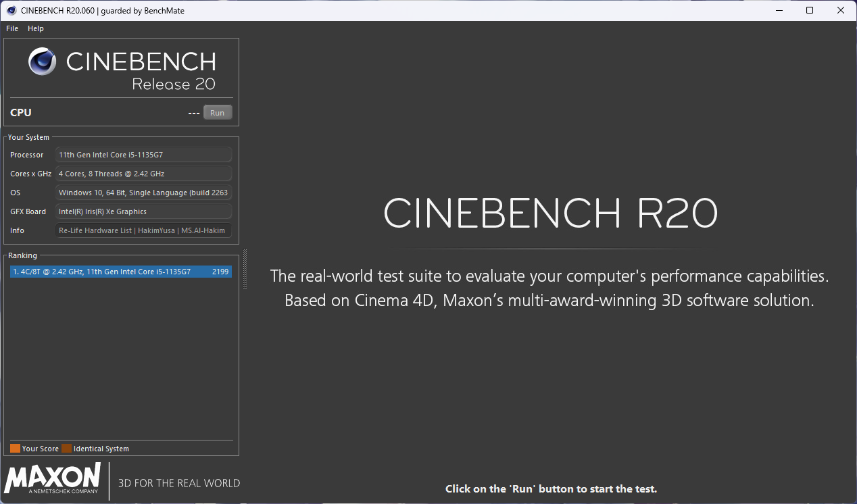Click the CPU score dashes
The height and width of the screenshot is (504, 857).
194,113
